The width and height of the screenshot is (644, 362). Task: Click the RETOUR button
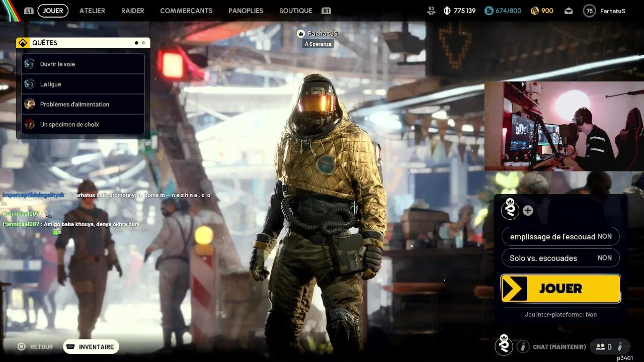[35, 347]
